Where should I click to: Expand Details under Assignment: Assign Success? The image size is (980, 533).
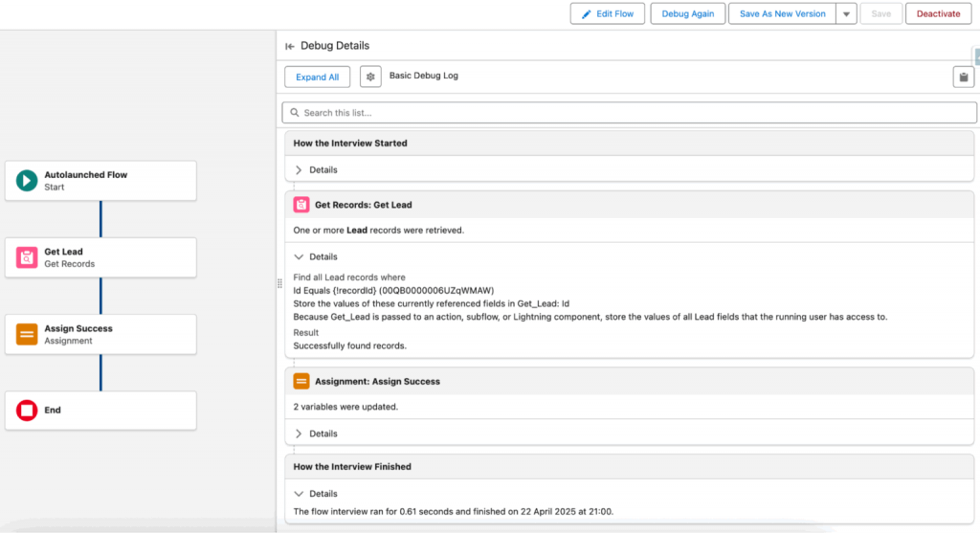click(299, 433)
